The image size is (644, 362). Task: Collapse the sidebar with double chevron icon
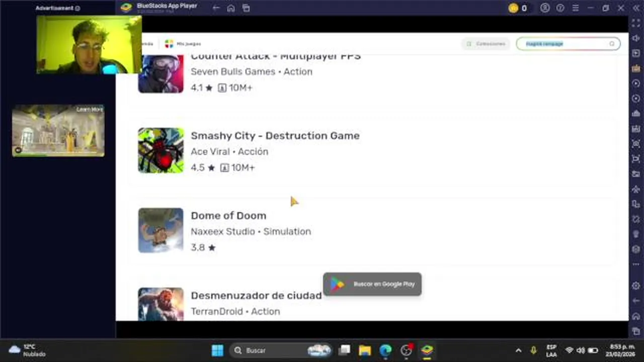(636, 8)
